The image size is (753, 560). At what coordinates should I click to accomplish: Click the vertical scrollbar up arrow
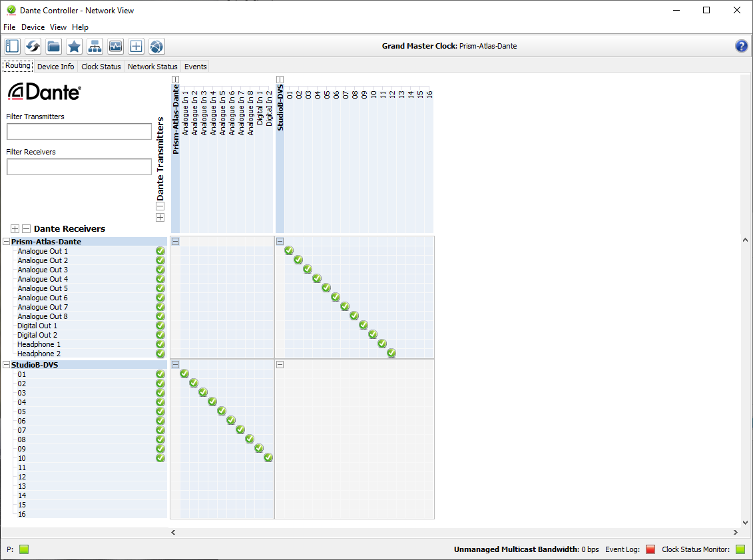pyautogui.click(x=745, y=240)
